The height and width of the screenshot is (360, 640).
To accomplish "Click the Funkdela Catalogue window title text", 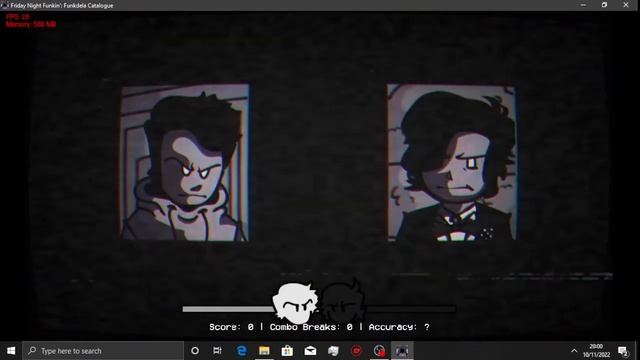I will (x=62, y=5).
